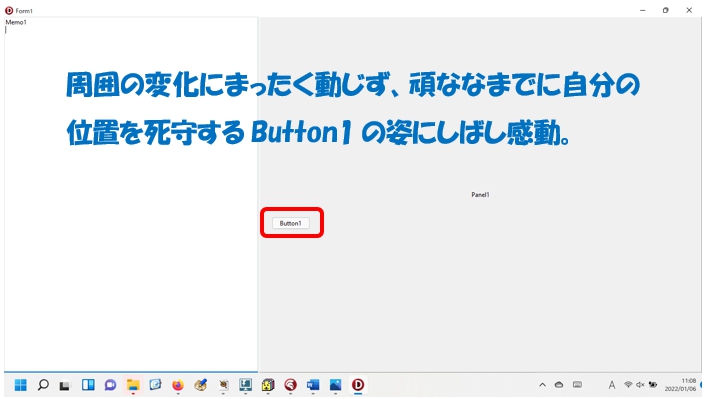
Task: Open the clock showing 11:08
Action: pos(681,385)
